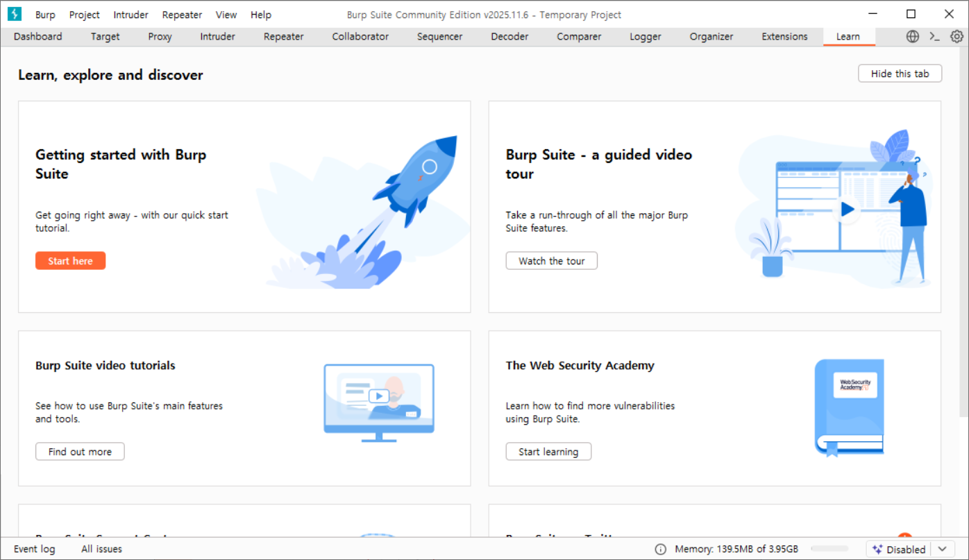Open the terminal prompt icon in tab bar

coord(934,37)
